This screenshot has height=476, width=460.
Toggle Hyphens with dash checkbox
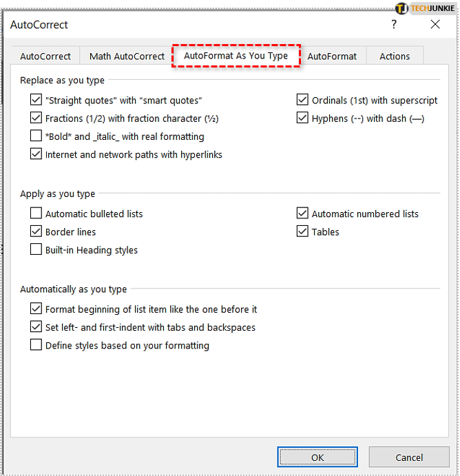coord(302,118)
